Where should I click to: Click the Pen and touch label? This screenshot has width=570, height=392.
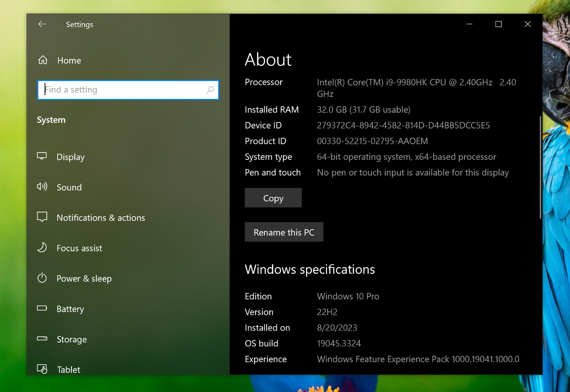click(273, 173)
